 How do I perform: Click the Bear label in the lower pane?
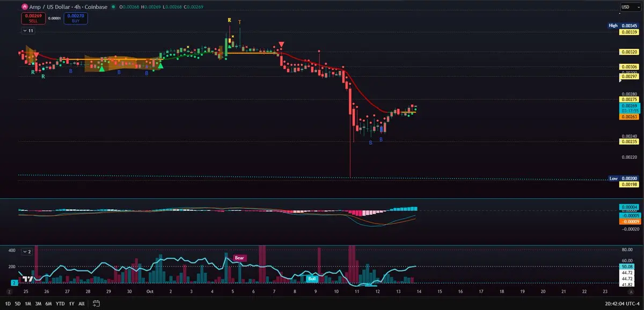tap(240, 258)
